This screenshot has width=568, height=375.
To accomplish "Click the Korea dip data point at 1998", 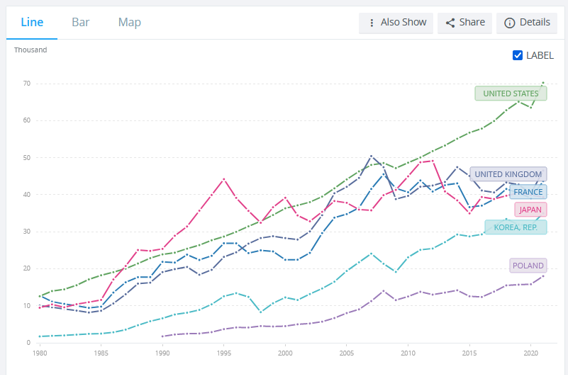I will tap(260, 312).
